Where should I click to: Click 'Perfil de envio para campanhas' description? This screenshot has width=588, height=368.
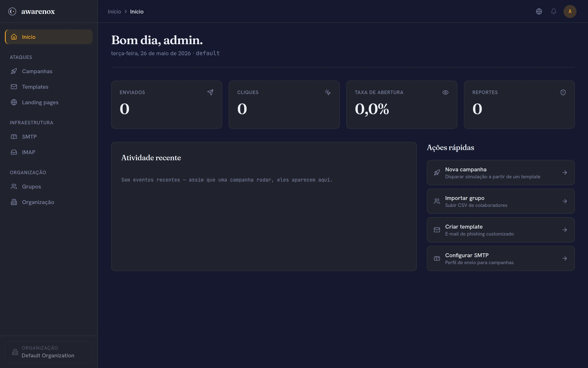(x=479, y=263)
